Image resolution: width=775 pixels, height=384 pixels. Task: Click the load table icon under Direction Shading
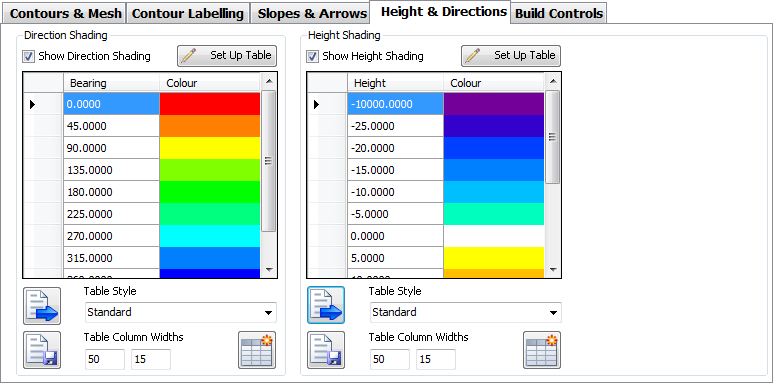(42, 305)
